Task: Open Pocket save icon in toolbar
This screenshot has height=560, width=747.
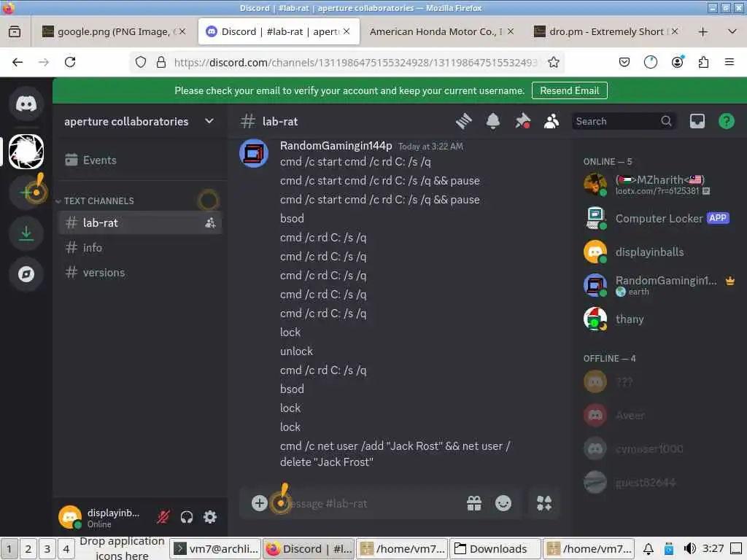Action: click(624, 62)
